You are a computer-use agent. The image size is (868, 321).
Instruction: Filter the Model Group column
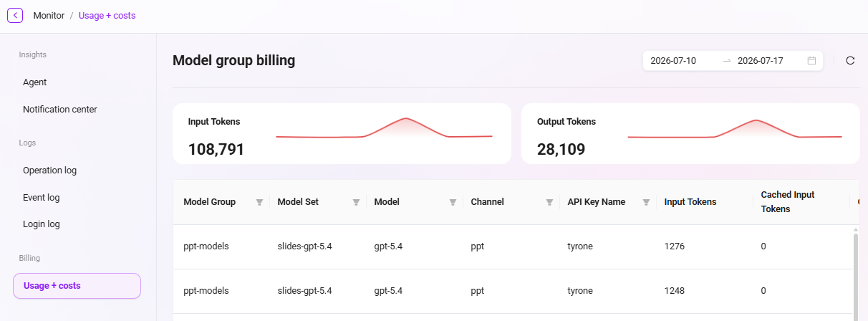[259, 203]
